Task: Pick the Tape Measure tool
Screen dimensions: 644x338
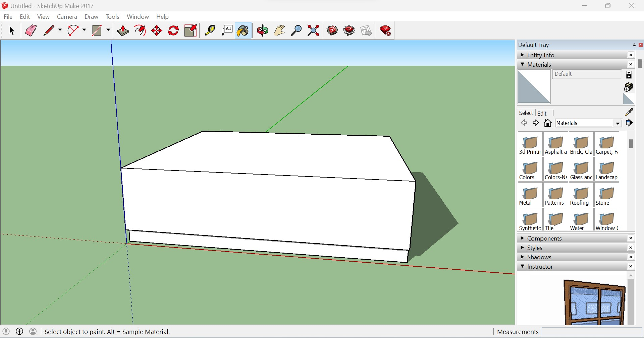Action: click(210, 30)
